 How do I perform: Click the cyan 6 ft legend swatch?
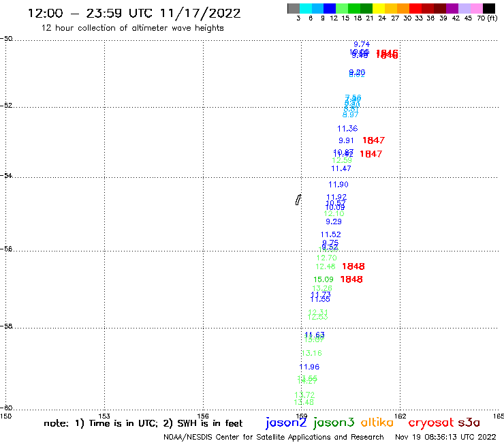[306, 8]
